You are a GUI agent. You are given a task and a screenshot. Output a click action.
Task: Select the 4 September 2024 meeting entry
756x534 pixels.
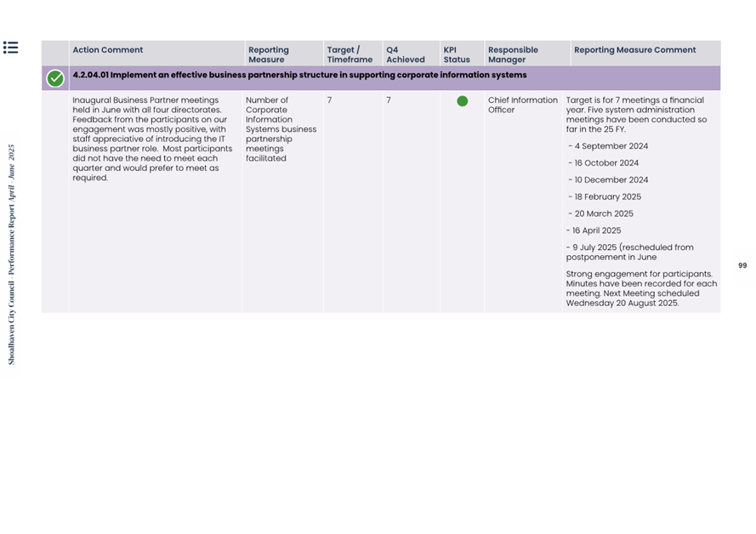[608, 146]
